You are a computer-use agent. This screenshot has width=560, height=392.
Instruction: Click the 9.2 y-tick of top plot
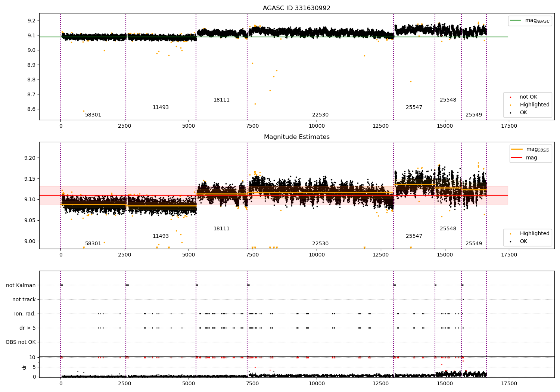(32, 21)
